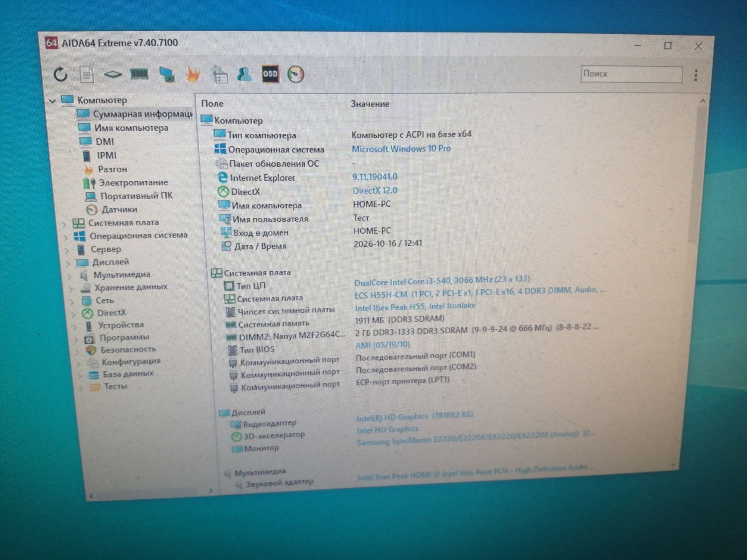Open the Электропитание tree item
747x560 pixels.
point(126,183)
